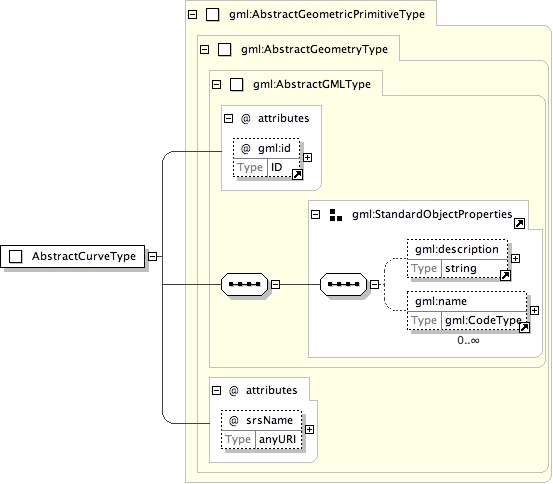Viewport: 553px width, 484px height.
Task: Select the gml:name element name
Action: [441, 301]
